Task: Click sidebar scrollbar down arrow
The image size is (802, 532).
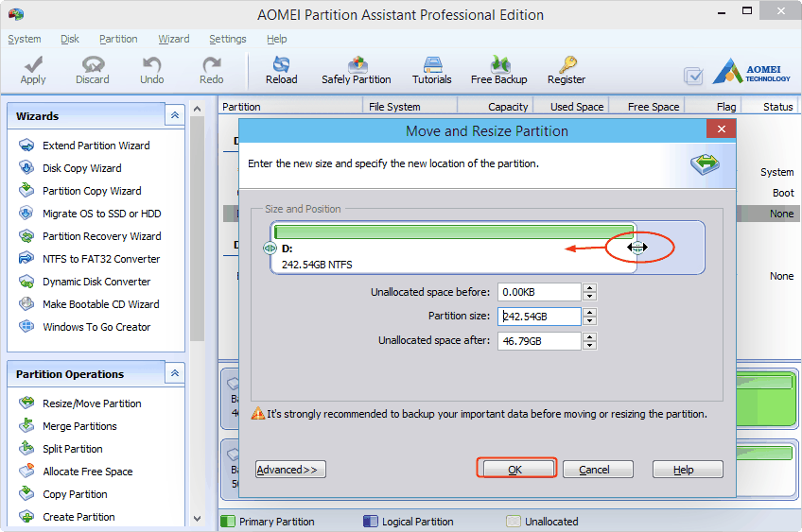Action: pyautogui.click(x=197, y=518)
